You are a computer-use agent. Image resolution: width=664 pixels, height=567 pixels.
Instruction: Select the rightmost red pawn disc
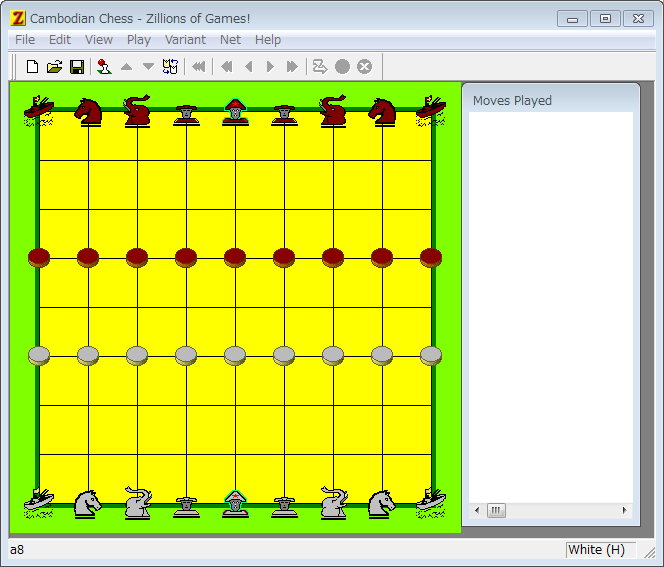[431, 258]
